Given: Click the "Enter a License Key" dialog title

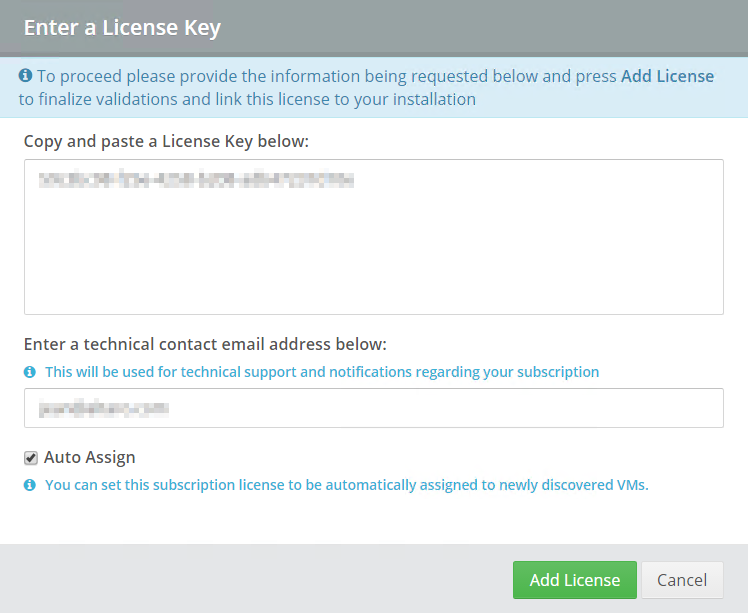Looking at the screenshot, I should click(x=122, y=27).
